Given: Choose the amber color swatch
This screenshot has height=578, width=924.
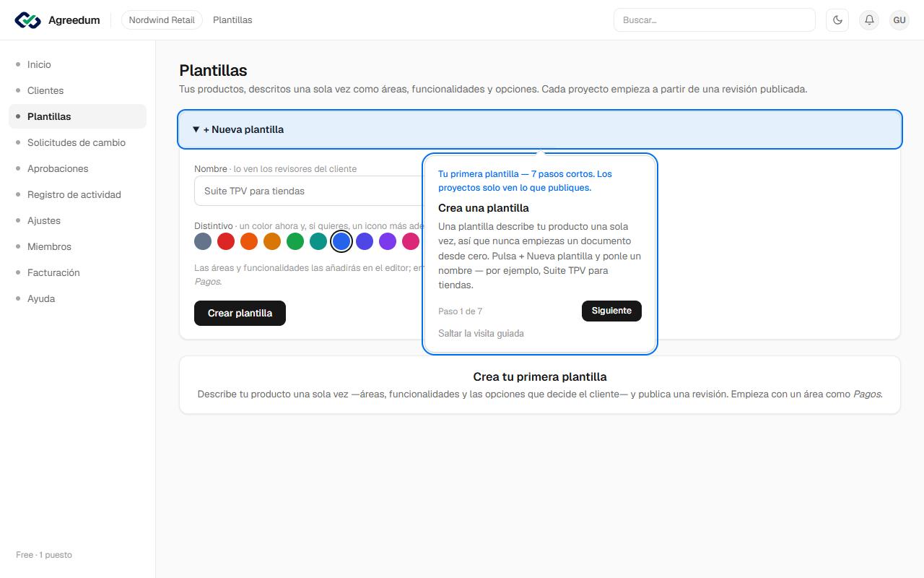Looking at the screenshot, I should (x=272, y=241).
